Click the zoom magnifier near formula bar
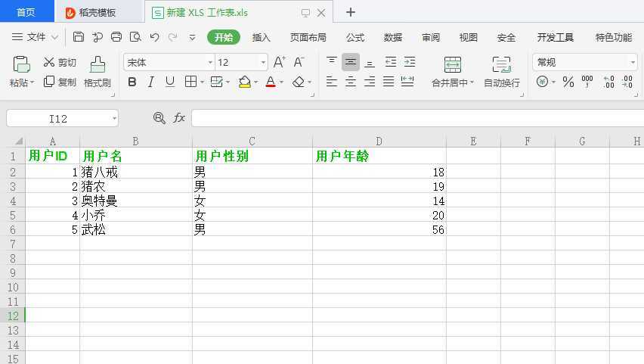The height and width of the screenshot is (364, 644). pyautogui.click(x=159, y=119)
